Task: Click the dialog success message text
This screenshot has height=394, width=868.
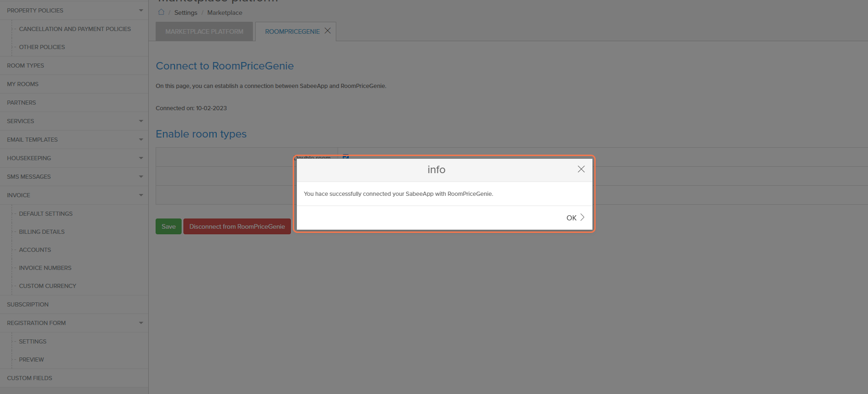Action: click(398, 194)
